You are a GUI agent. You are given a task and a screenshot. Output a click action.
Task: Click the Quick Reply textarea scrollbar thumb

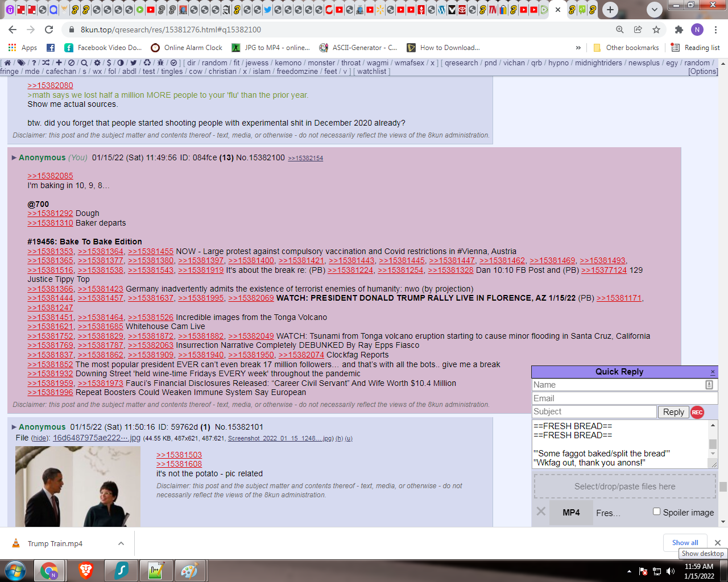click(x=713, y=444)
